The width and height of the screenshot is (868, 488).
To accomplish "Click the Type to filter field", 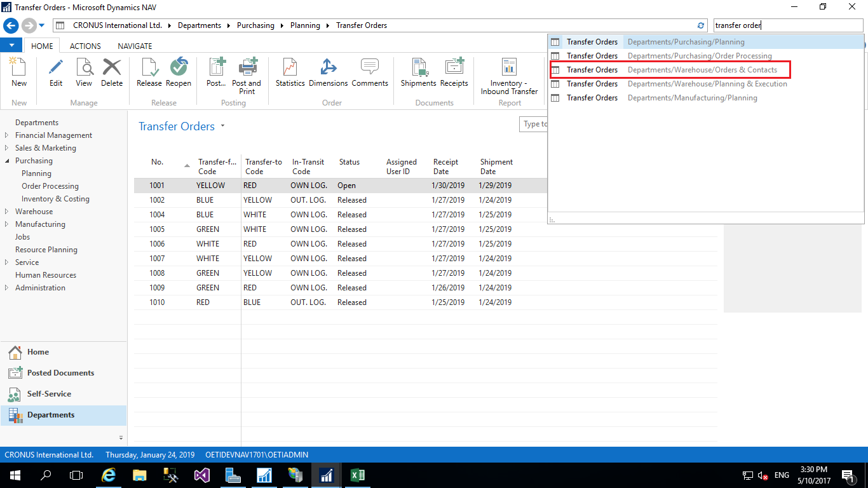I will [x=534, y=124].
